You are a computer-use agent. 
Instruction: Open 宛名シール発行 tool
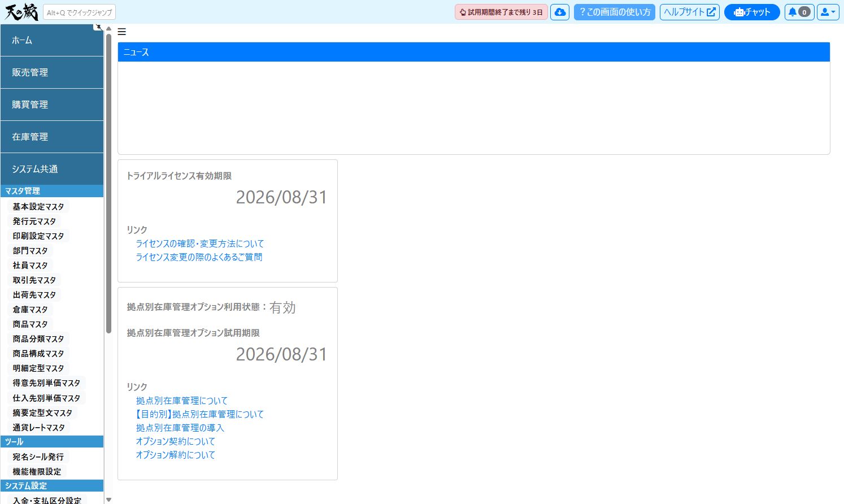tap(38, 457)
